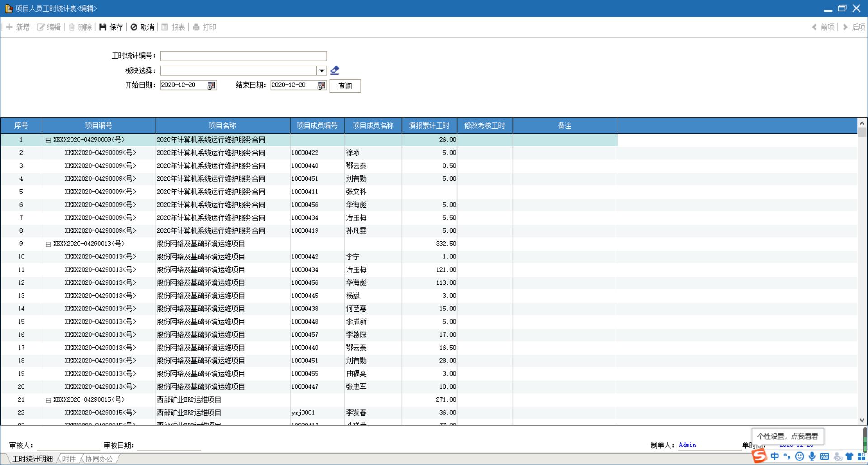Image resolution: width=868 pixels, height=465 pixels.
Task: Collapse project XKXX2020-04290015 tree node
Action: coord(48,400)
